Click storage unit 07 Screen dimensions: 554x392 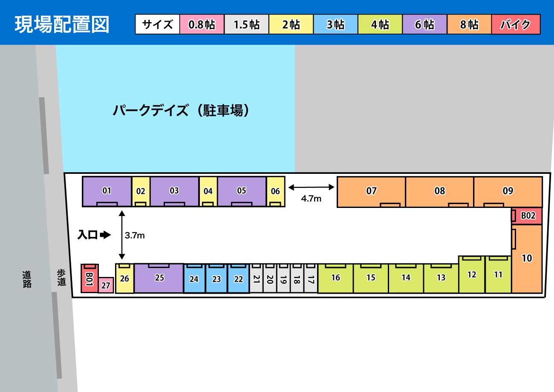[371, 191]
